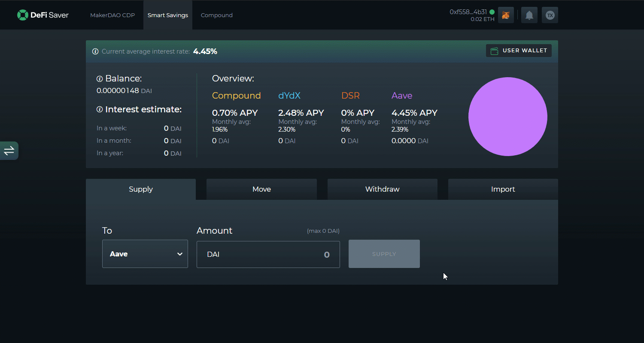Click the 2.39% Aave monthly average
644x343 pixels.
[400, 129]
